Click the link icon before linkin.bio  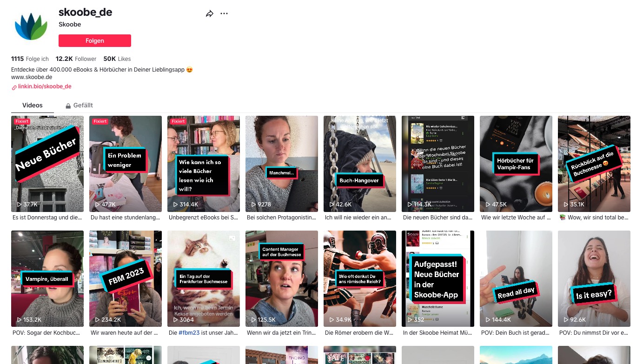point(14,87)
